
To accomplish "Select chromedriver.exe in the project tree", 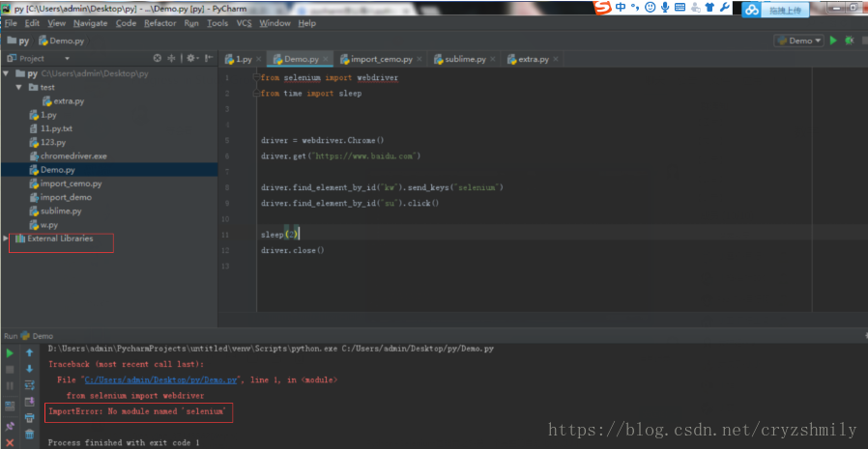I will (x=73, y=155).
